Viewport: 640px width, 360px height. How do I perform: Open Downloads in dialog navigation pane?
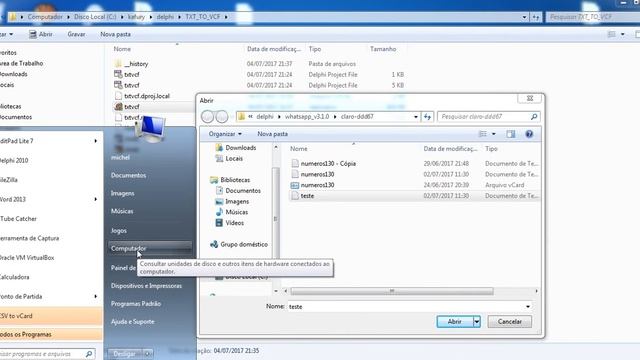[x=240, y=148]
